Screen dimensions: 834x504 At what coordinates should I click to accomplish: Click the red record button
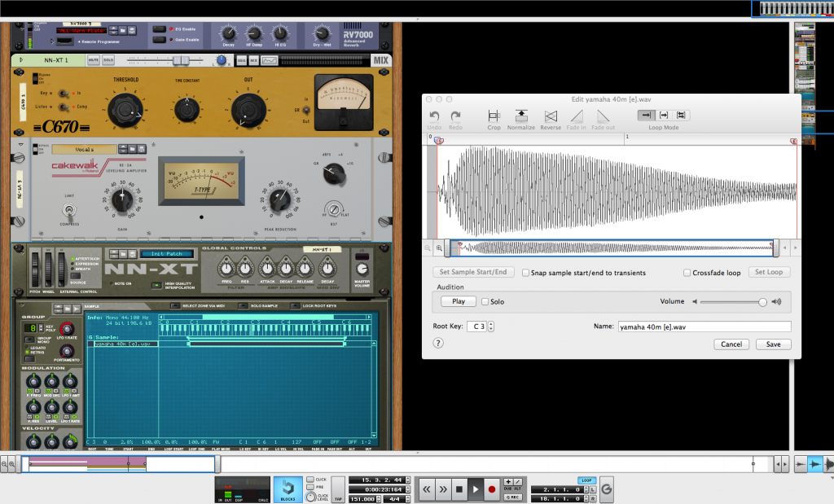tap(492, 489)
